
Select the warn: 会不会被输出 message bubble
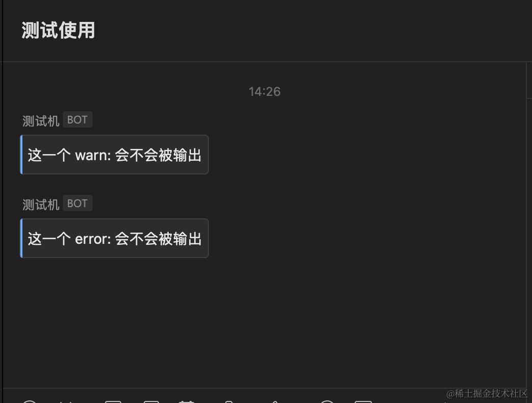114,155
